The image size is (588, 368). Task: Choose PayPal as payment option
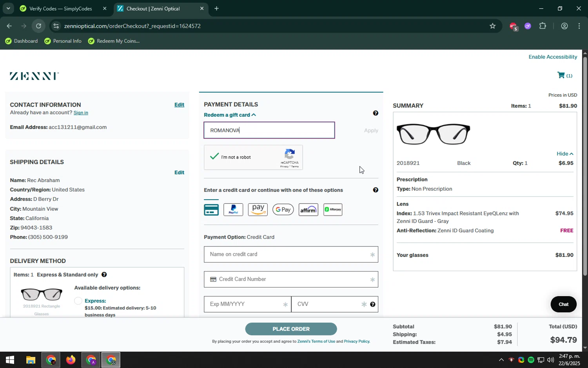(x=233, y=210)
